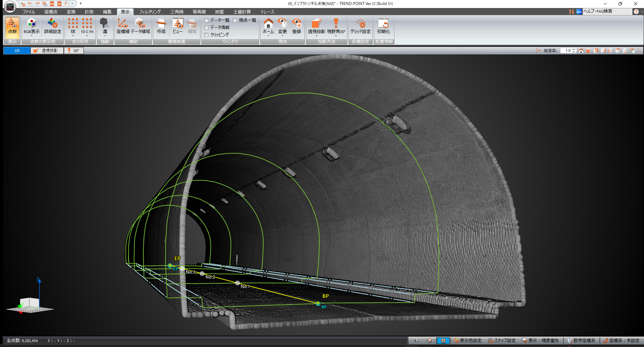Open 表示色設定 in the status bar
This screenshot has width=644, height=347.
click(x=467, y=341)
